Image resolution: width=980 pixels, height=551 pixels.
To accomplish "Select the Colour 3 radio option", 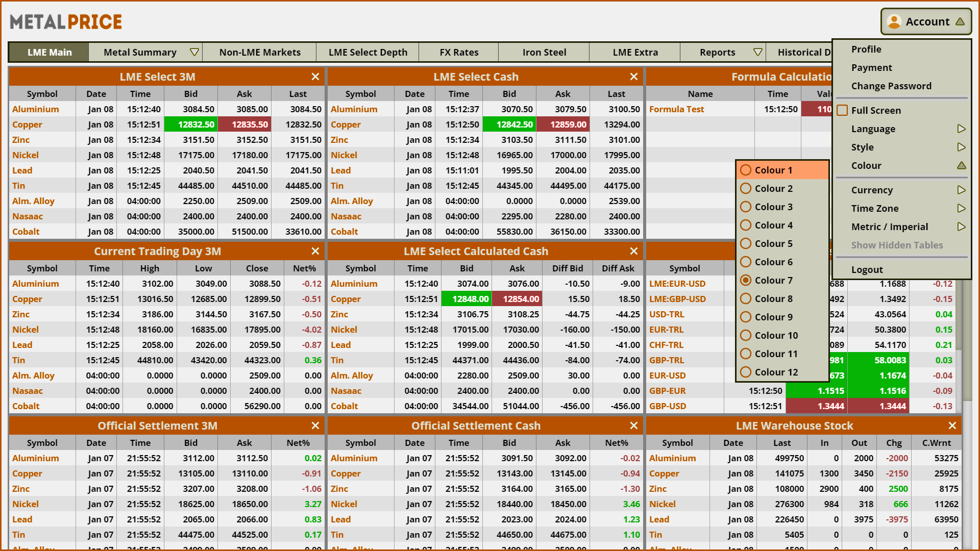I will (x=746, y=207).
